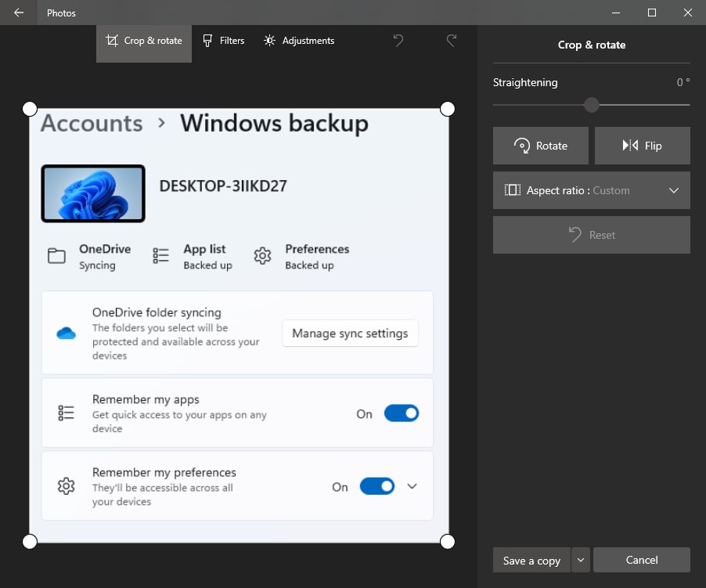Click the App list icon in image
The image size is (706, 588).
(x=160, y=256)
